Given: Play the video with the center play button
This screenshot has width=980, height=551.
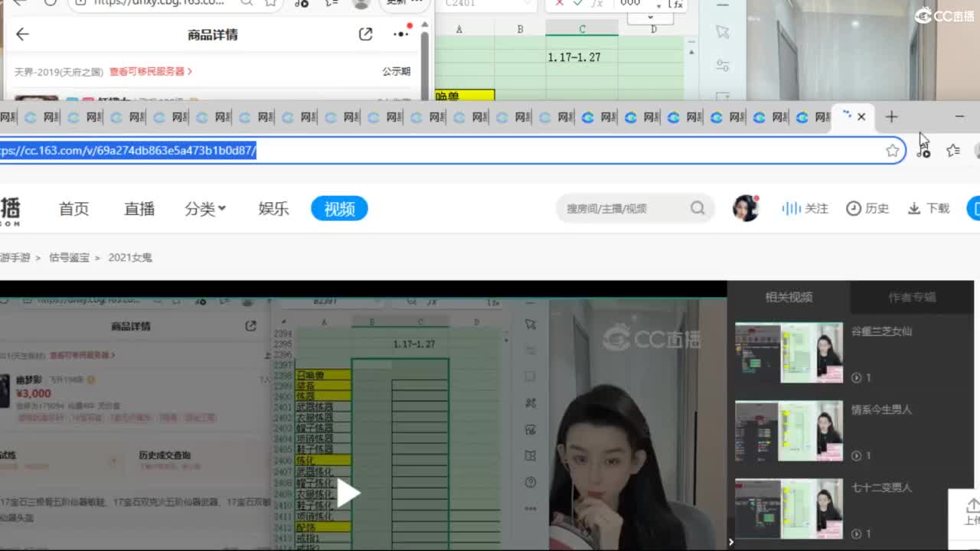Looking at the screenshot, I should tap(348, 493).
